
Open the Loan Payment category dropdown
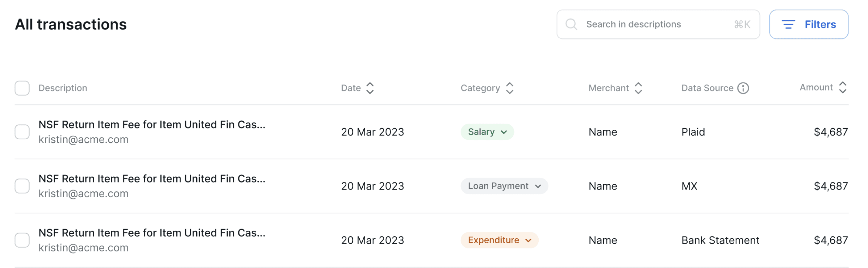[x=504, y=186]
